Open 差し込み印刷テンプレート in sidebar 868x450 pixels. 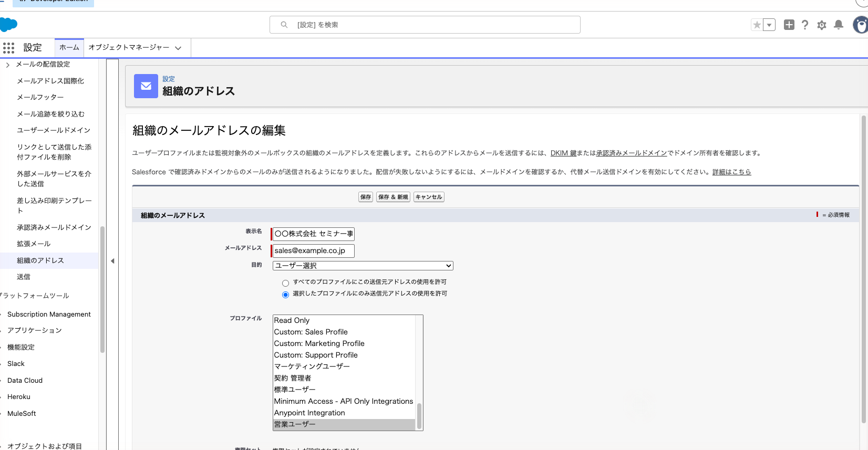click(54, 205)
